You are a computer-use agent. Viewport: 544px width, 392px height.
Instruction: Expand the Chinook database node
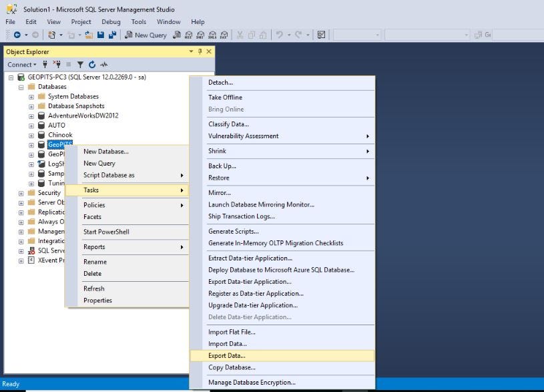tap(31, 136)
